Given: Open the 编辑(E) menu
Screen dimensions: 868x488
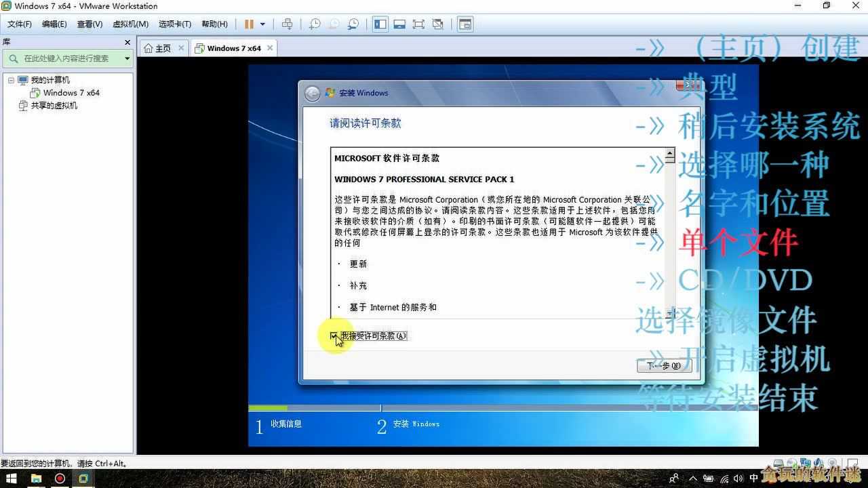Looking at the screenshot, I should tap(54, 24).
